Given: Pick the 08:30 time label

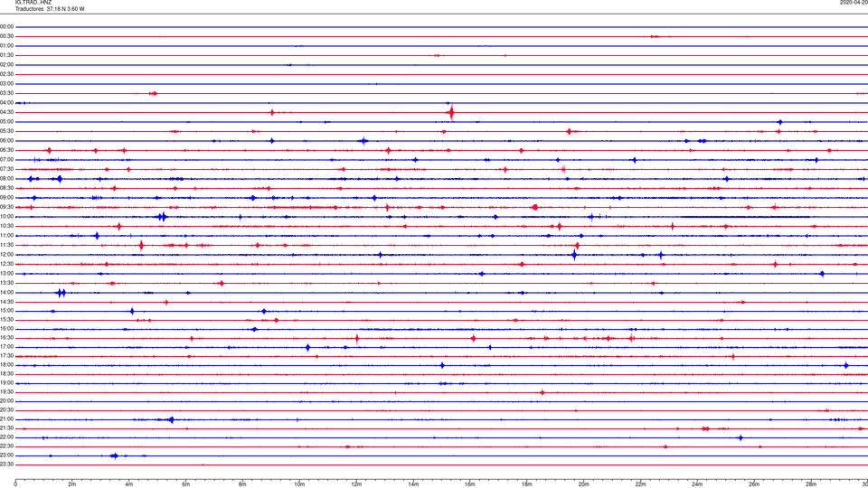Looking at the screenshot, I should (7, 188).
